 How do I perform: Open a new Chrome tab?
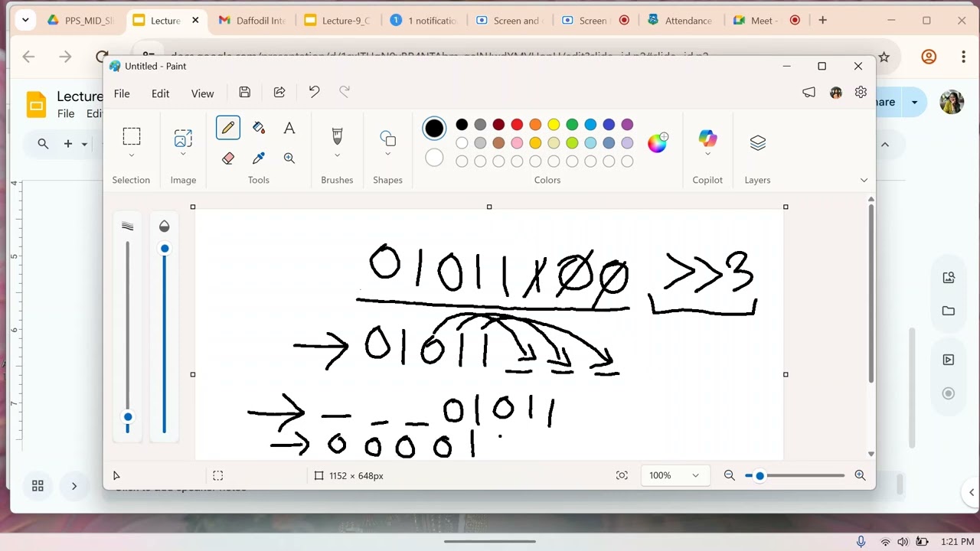pyautogui.click(x=822, y=21)
